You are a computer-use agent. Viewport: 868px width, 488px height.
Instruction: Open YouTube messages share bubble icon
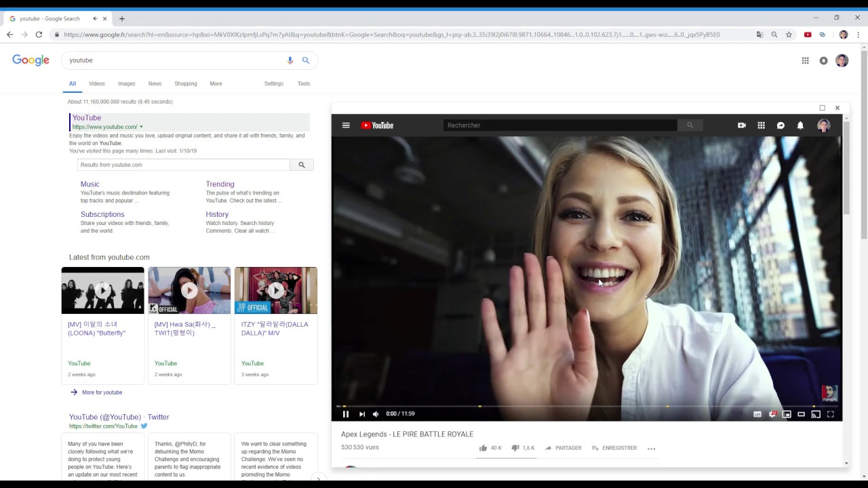point(781,125)
